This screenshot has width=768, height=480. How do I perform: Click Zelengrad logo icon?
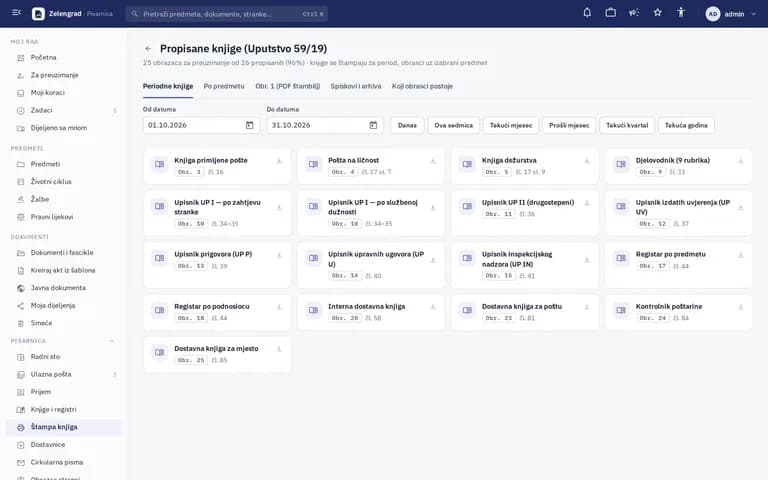(x=38, y=14)
